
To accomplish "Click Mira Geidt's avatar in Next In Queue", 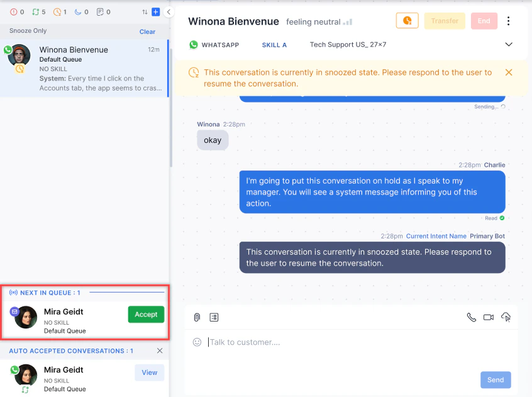I will (26, 317).
